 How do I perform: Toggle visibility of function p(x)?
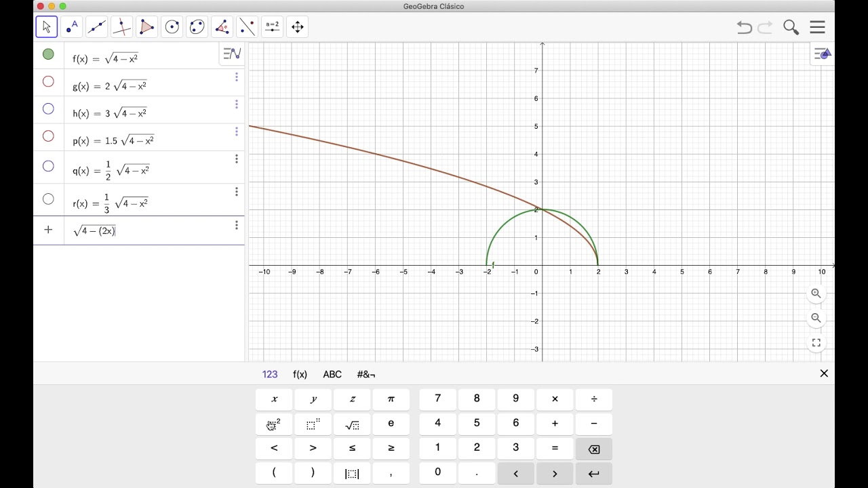pyautogui.click(x=48, y=136)
